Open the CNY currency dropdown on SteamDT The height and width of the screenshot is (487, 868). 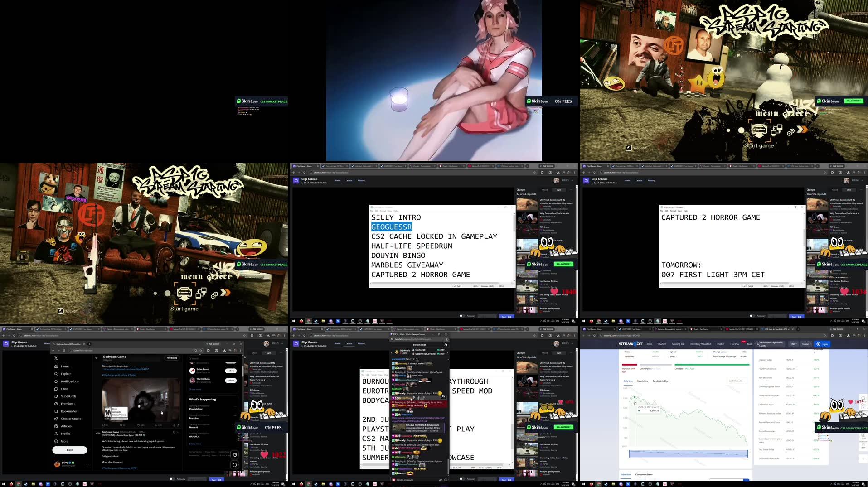pos(794,344)
